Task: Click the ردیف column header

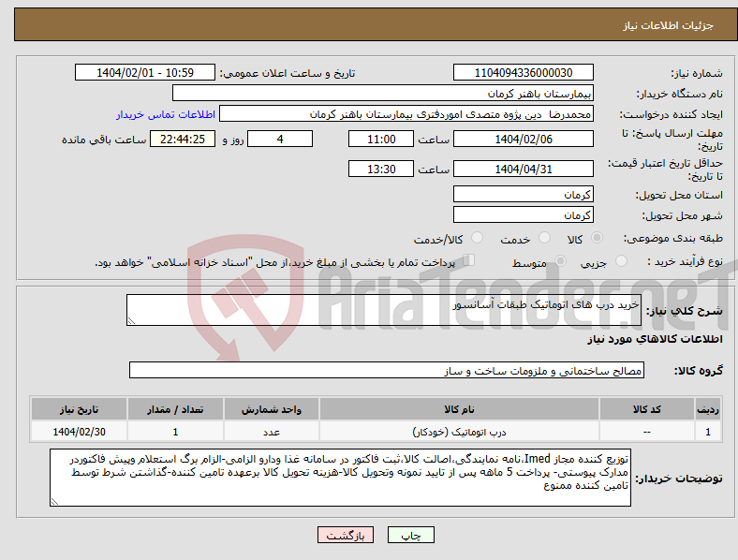Action: [708, 409]
